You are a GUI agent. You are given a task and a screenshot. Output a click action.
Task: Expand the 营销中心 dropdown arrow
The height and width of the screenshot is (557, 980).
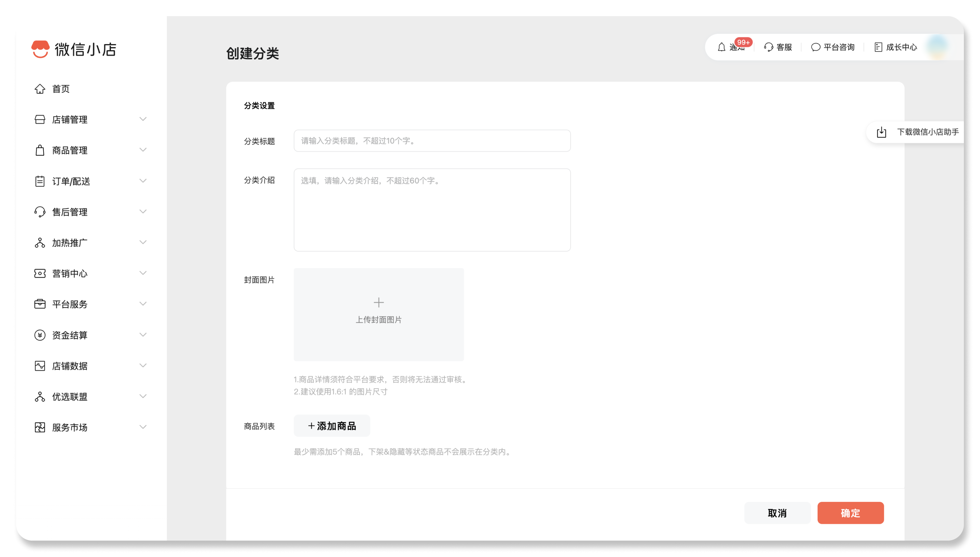pos(143,273)
